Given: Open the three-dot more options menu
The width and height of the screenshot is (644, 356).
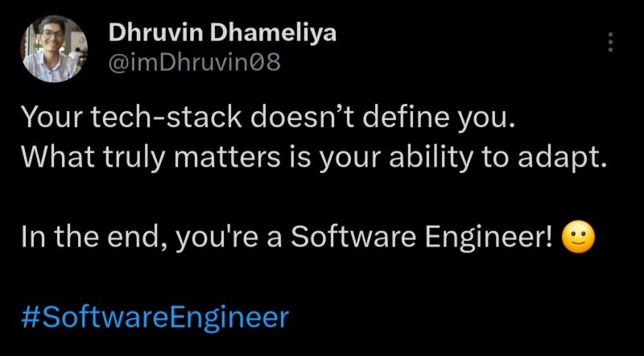Looking at the screenshot, I should (x=612, y=42).
